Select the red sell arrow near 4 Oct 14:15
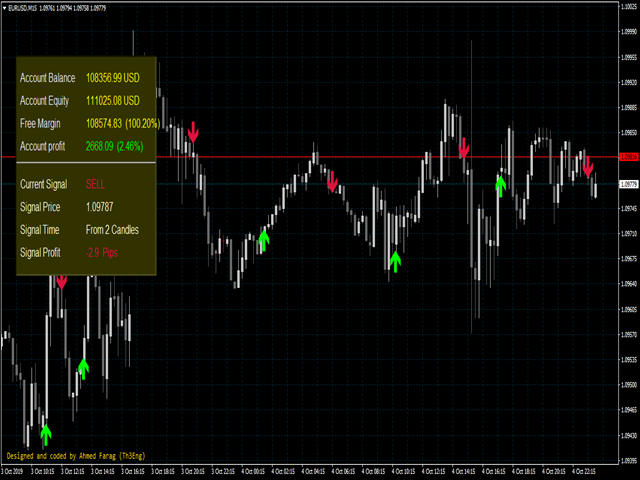The height and width of the screenshot is (480, 640). tap(464, 148)
